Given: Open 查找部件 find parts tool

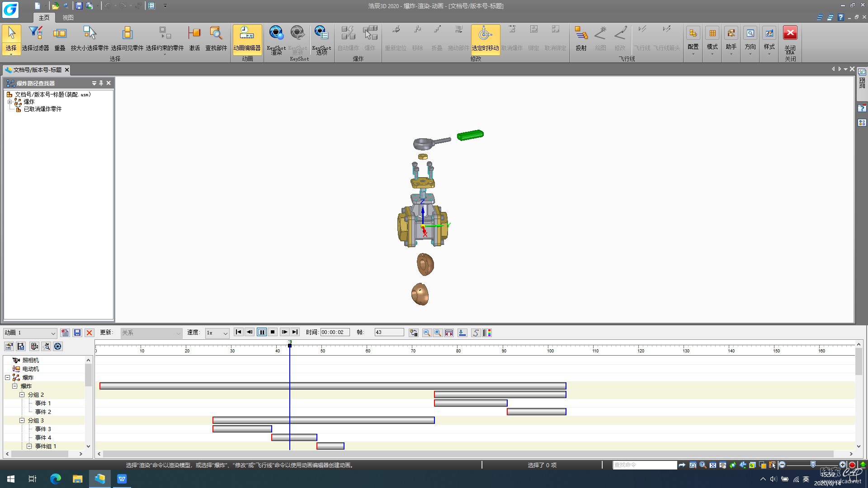Looking at the screenshot, I should [x=216, y=39].
